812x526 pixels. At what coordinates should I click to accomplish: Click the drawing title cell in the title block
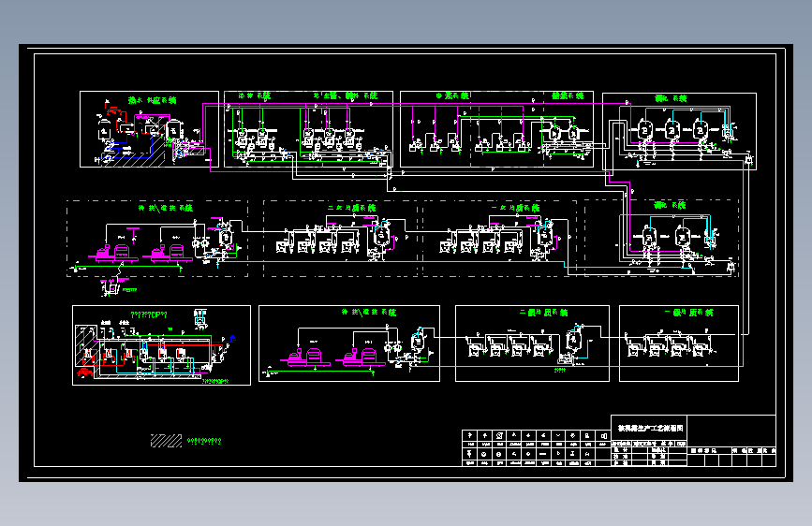(649, 428)
